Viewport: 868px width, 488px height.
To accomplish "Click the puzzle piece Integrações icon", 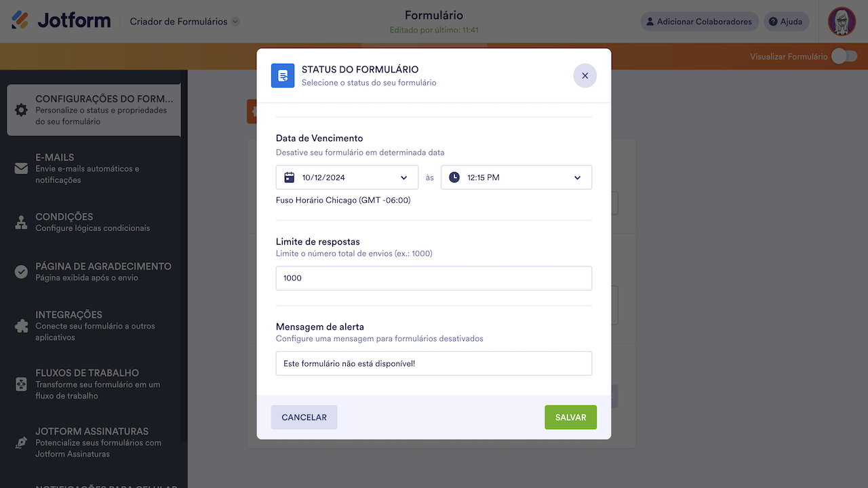I will [x=21, y=326].
